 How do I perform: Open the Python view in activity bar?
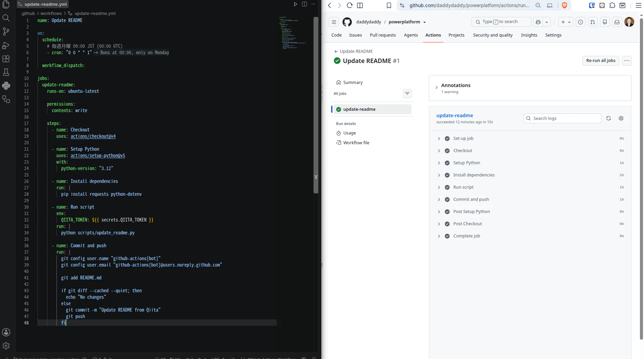coord(6,86)
